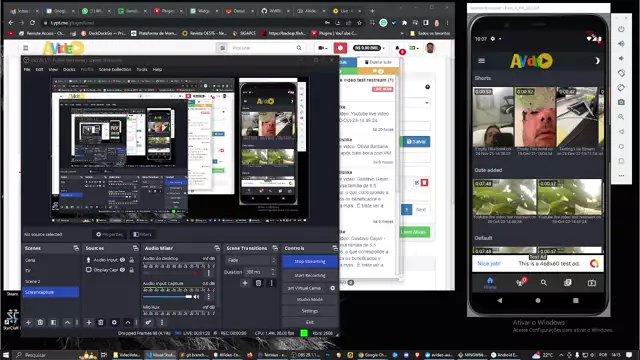Toggle visibility of Audio Input source
This screenshot has height=360, width=640.
[122, 260]
